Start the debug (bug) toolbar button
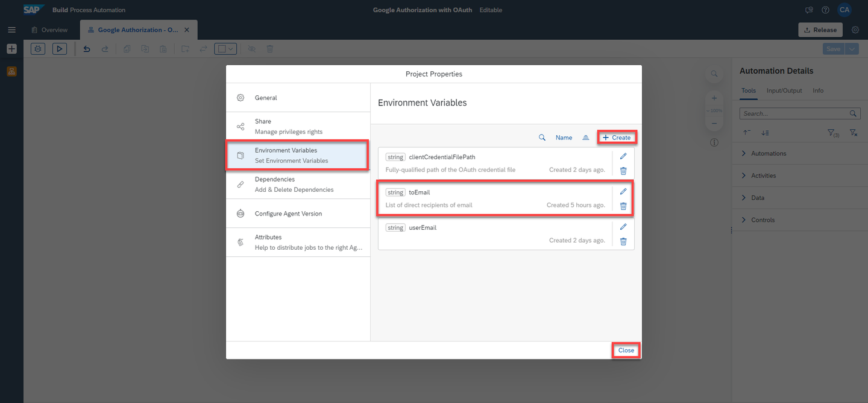This screenshot has height=403, width=868. pos(38,49)
